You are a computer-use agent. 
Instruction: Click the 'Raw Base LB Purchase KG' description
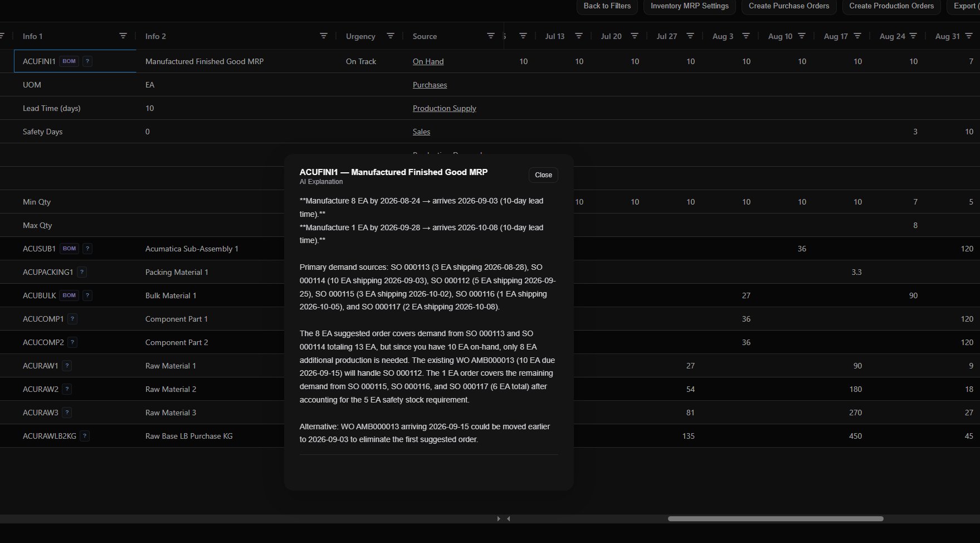coord(189,436)
